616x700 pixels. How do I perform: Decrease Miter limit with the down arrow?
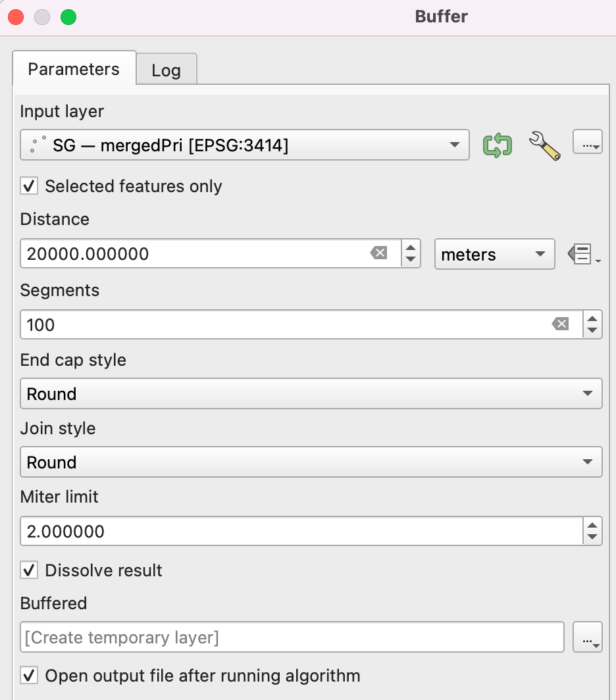point(592,537)
